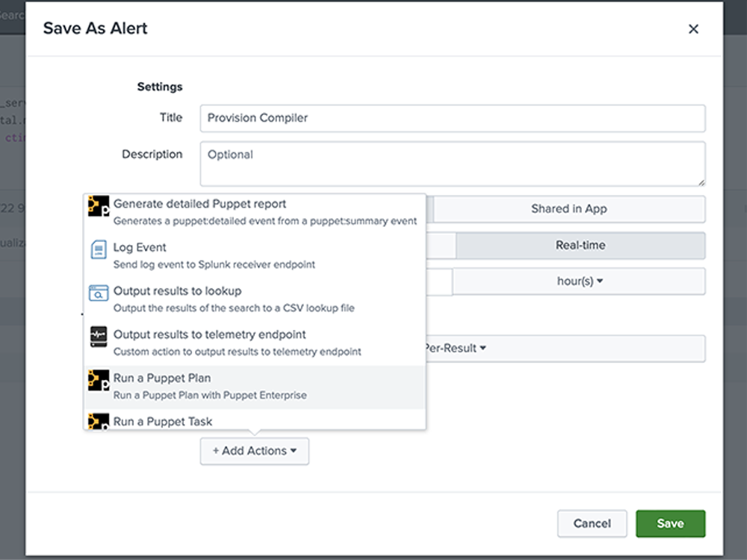The width and height of the screenshot is (747, 560).
Task: Choose Run a Puppet Plan action
Action: click(255, 387)
